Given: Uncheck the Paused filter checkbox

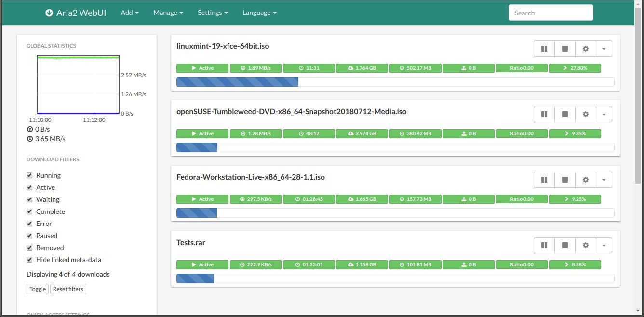Looking at the screenshot, I should coord(29,236).
